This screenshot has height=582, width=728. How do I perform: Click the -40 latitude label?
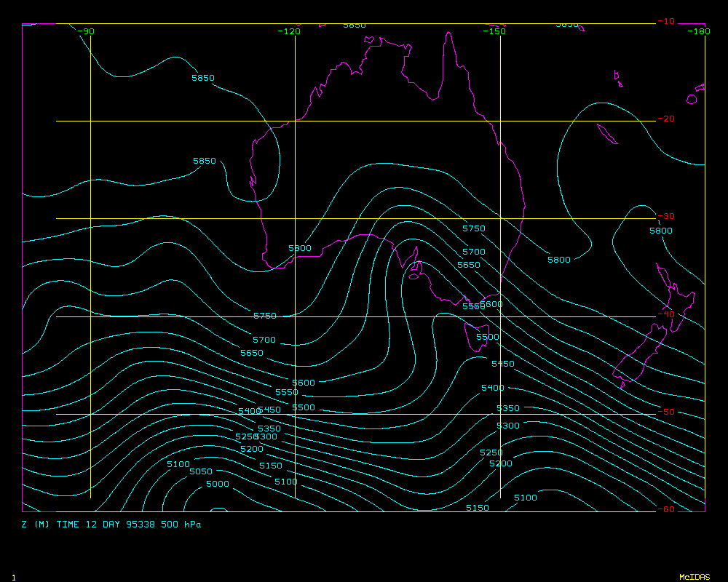[665, 314]
